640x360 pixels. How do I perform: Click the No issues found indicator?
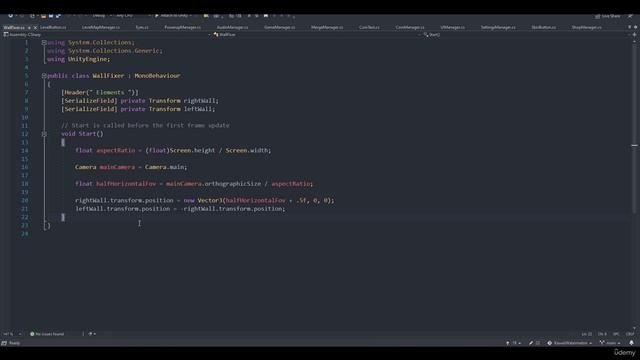click(47, 334)
